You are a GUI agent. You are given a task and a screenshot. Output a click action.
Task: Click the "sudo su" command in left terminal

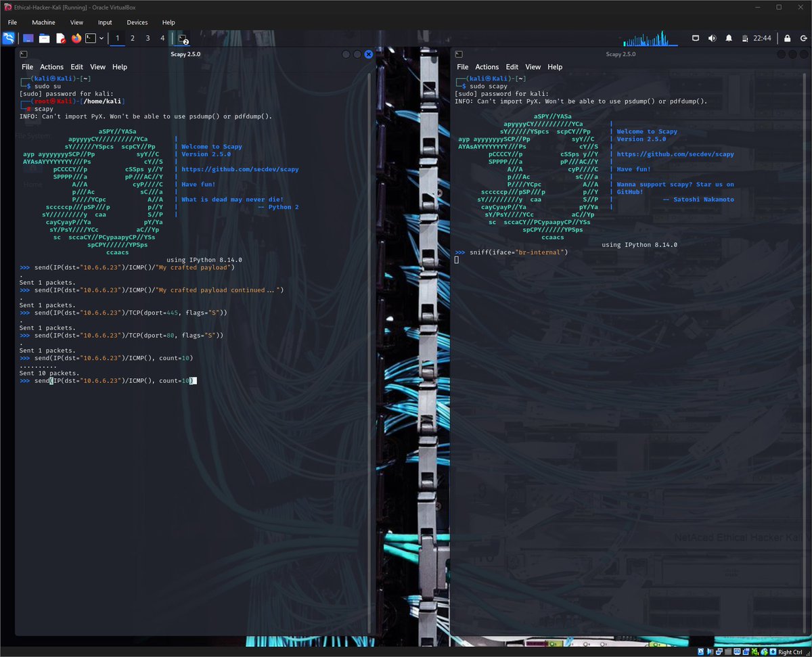coord(48,87)
